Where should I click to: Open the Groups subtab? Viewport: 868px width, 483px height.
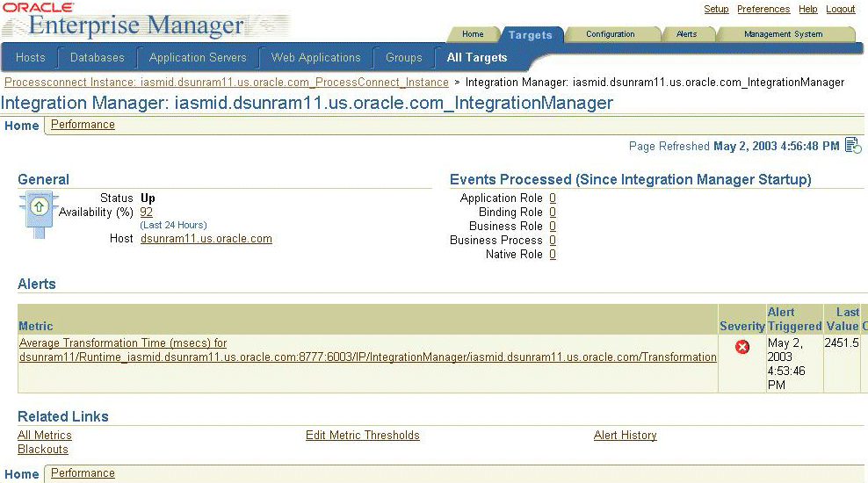coord(403,58)
